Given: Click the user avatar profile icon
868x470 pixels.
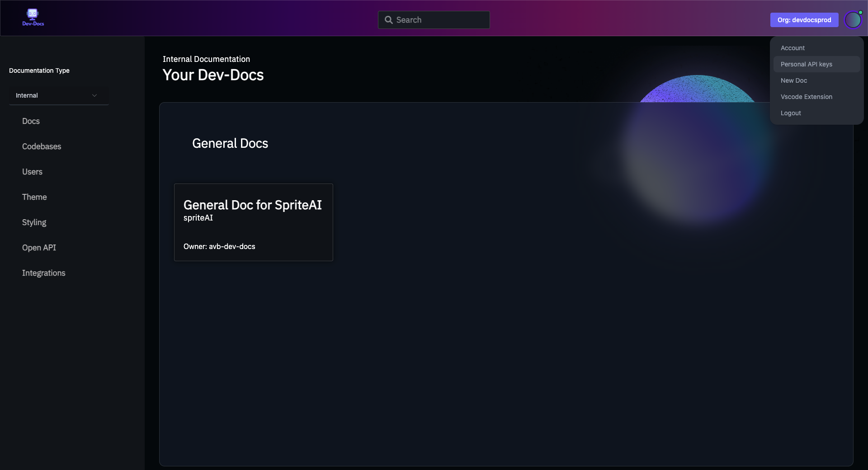Looking at the screenshot, I should pos(853,20).
